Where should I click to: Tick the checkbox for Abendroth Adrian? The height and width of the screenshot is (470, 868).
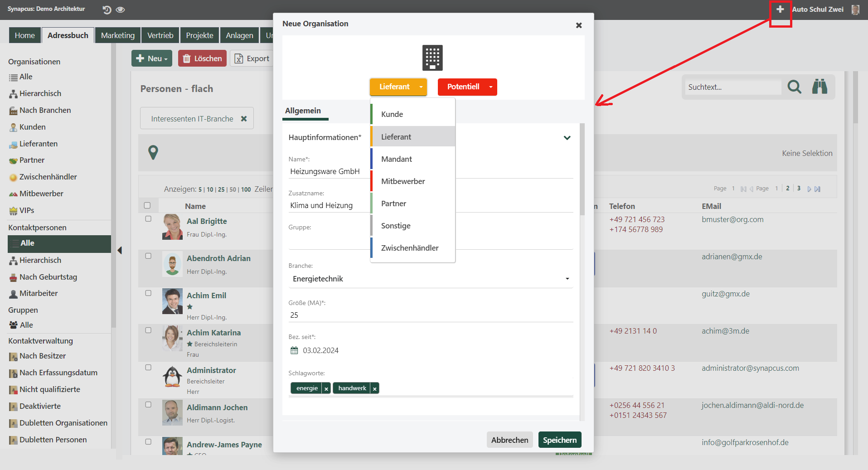tap(148, 256)
